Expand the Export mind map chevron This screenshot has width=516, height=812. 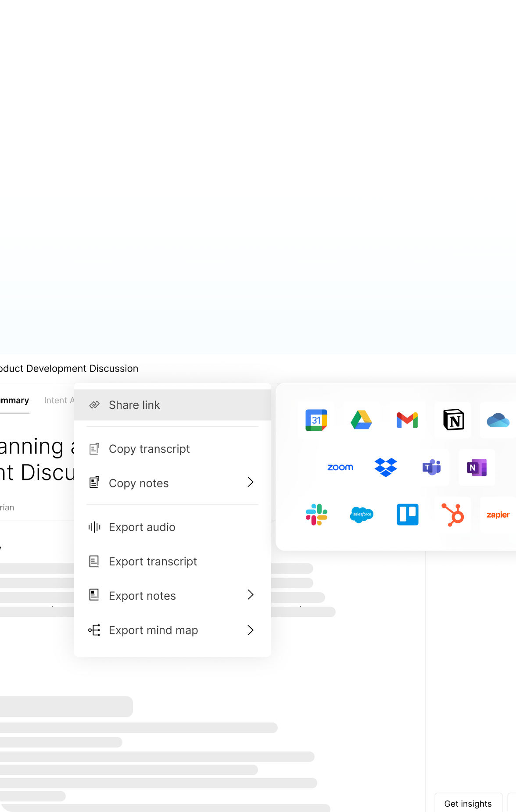(251, 630)
